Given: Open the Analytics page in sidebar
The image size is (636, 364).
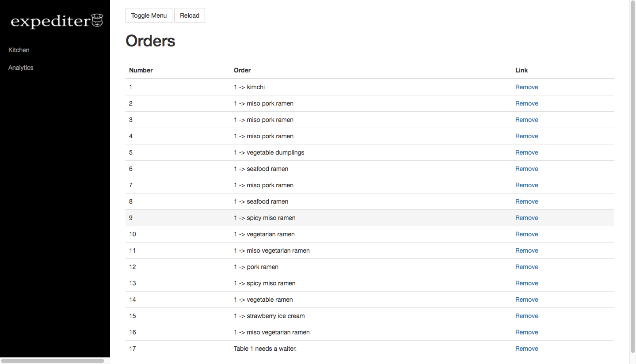Looking at the screenshot, I should pyautogui.click(x=21, y=68).
